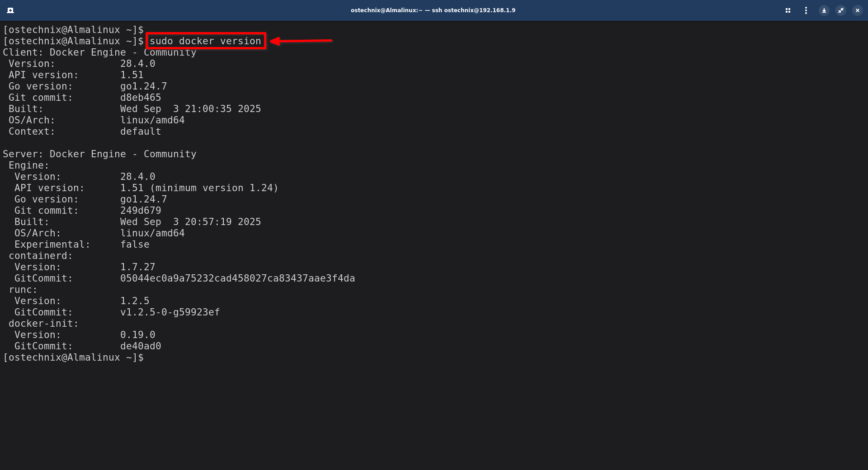868x470 pixels.
Task: Click the window title showing ssh ostechnix@192.168.1.9
Action: pyautogui.click(x=433, y=10)
